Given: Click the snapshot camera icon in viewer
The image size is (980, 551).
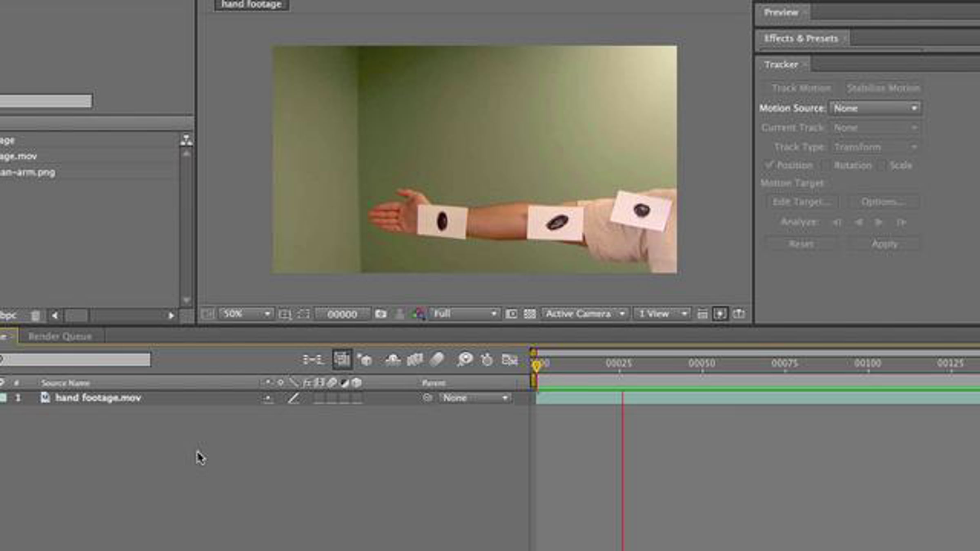Looking at the screenshot, I should 381,314.
